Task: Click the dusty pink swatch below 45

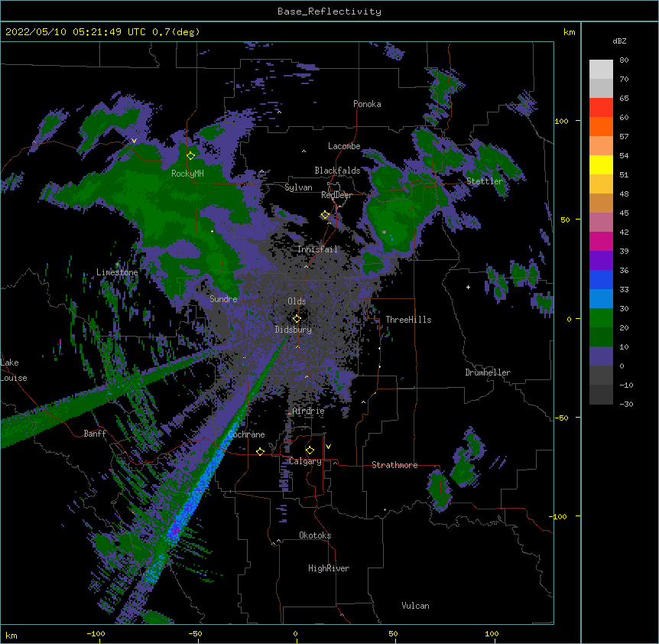Action: click(601, 223)
